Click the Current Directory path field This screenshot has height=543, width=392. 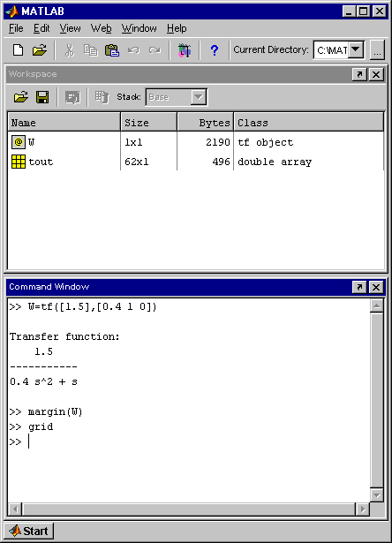coord(331,50)
